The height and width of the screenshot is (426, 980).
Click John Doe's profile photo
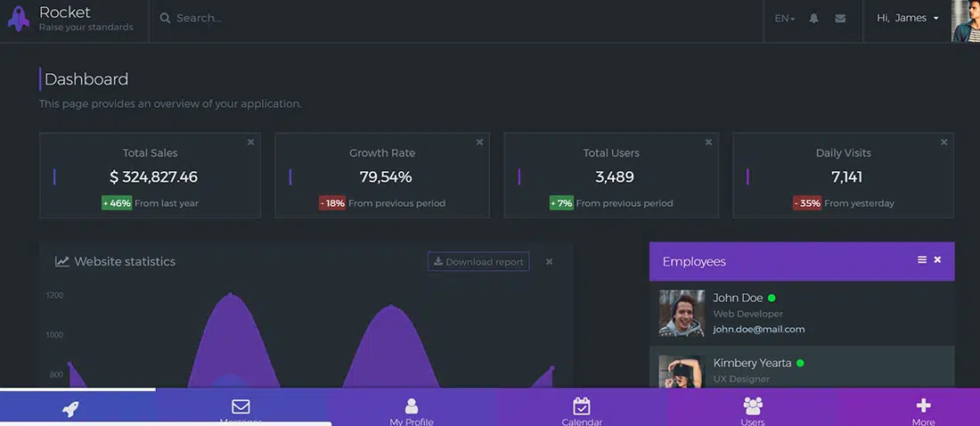pos(682,313)
